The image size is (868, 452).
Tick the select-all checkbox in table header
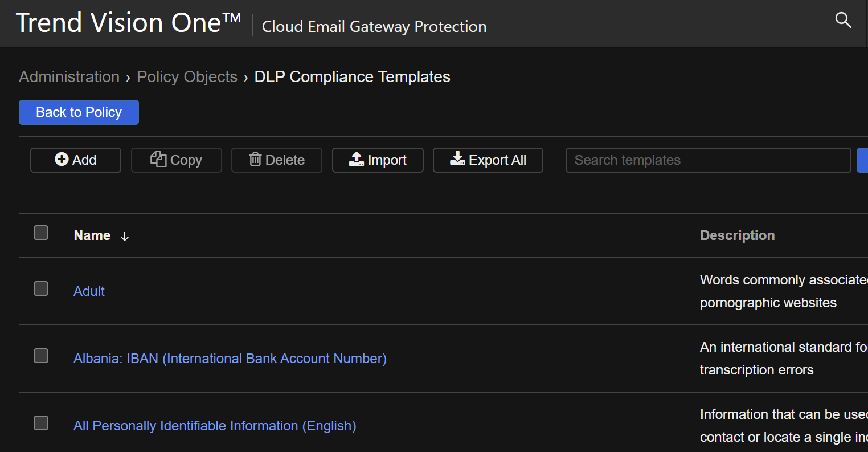point(41,233)
